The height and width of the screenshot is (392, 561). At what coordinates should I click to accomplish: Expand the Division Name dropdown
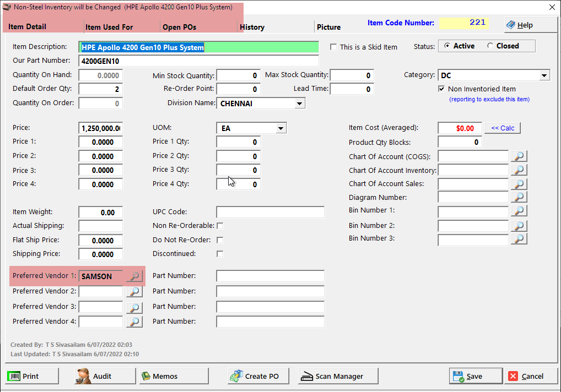click(x=299, y=104)
